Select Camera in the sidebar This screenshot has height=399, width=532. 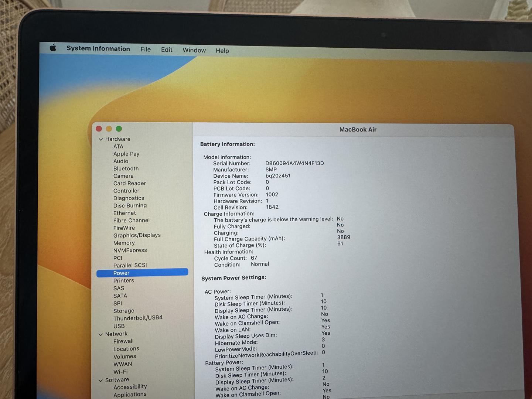123,176
